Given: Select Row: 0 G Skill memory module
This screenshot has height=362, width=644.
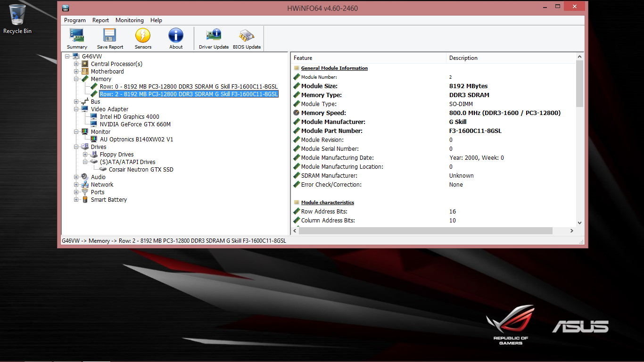Looking at the screenshot, I should (189, 86).
